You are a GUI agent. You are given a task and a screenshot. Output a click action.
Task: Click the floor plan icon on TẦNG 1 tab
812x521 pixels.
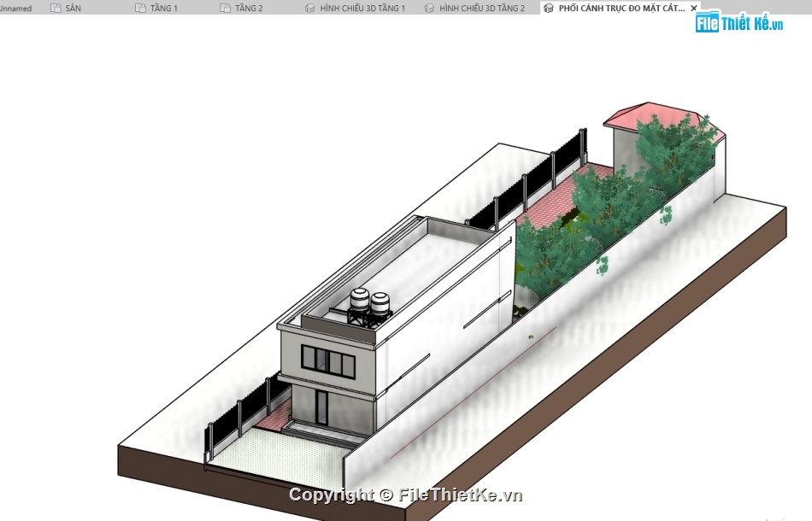click(x=140, y=9)
